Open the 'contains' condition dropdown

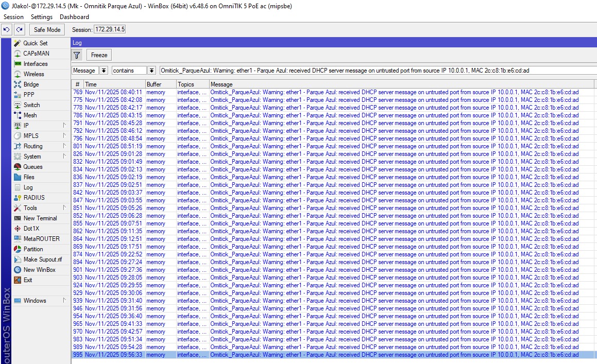click(151, 71)
